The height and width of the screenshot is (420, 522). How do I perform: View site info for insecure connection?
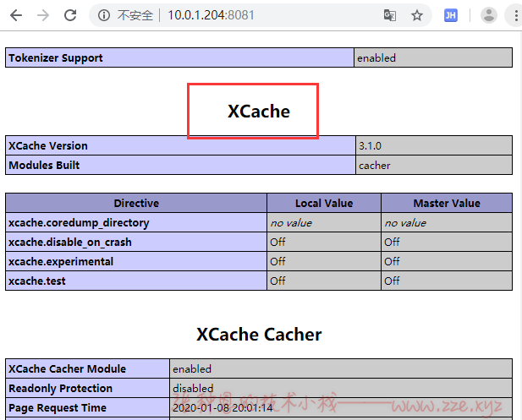104,15
